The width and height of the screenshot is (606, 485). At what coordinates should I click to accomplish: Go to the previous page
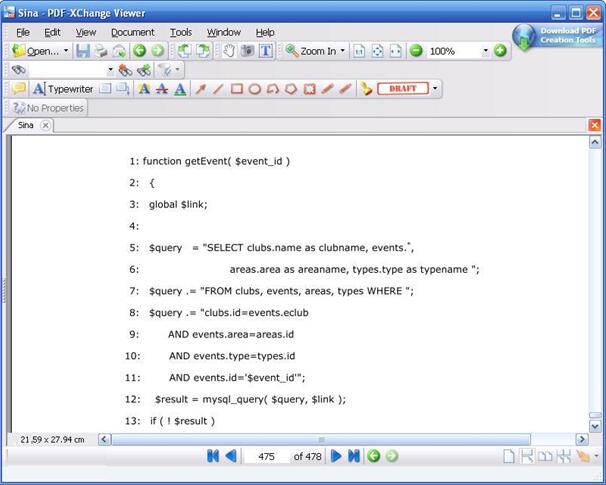(231, 456)
